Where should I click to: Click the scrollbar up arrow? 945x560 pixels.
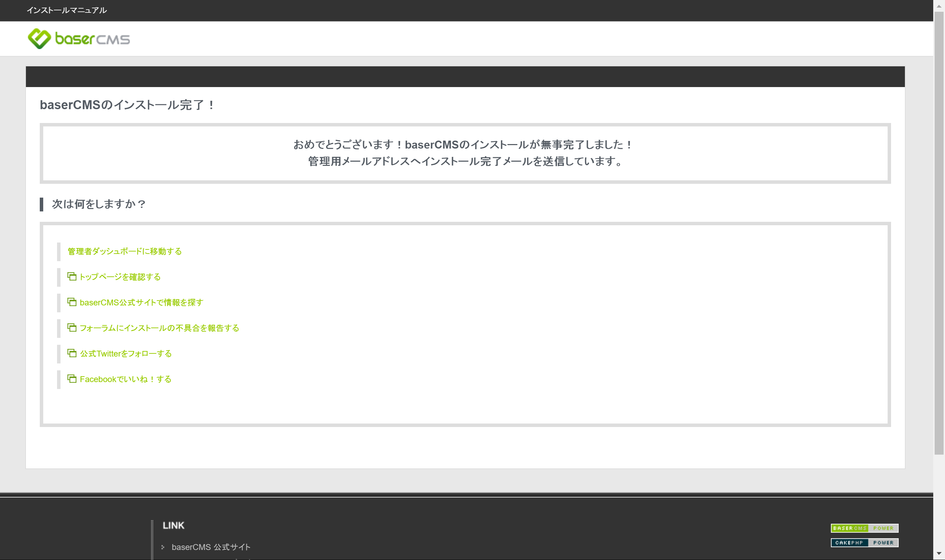[939, 6]
